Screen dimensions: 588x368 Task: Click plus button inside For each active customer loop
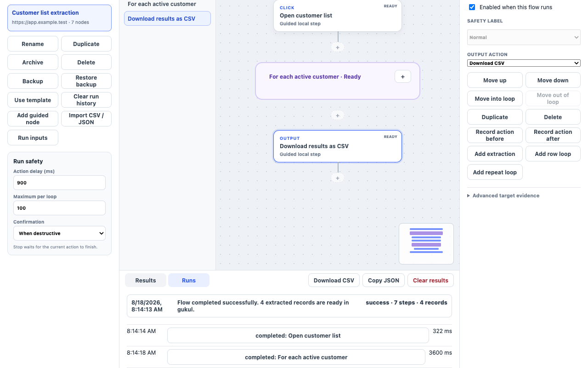403,77
